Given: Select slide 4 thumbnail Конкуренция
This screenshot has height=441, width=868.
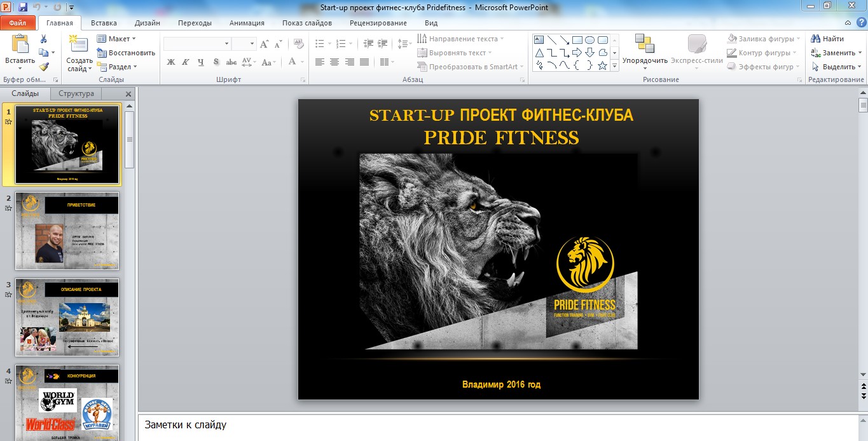Looking at the screenshot, I should click(67, 403).
